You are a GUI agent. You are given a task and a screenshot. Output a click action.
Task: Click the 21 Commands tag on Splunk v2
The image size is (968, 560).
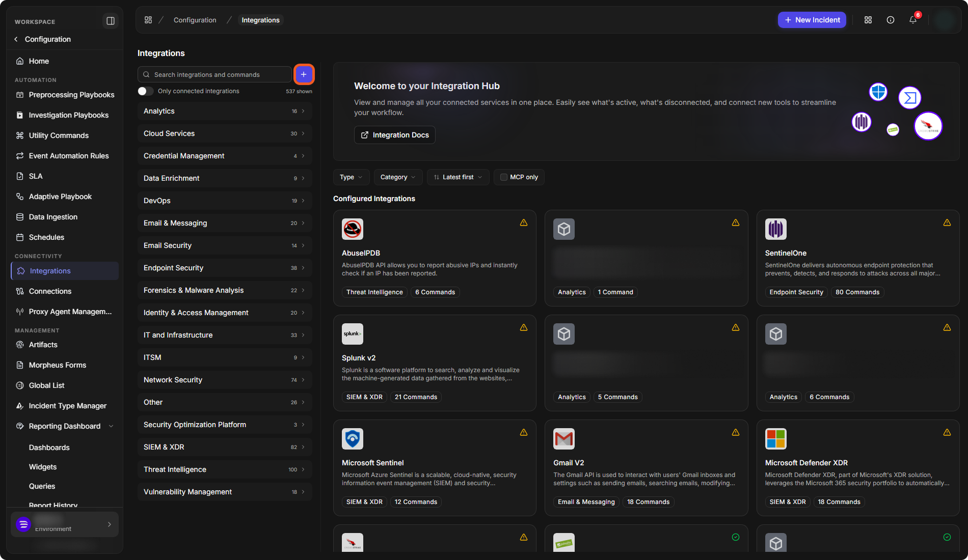click(x=416, y=397)
